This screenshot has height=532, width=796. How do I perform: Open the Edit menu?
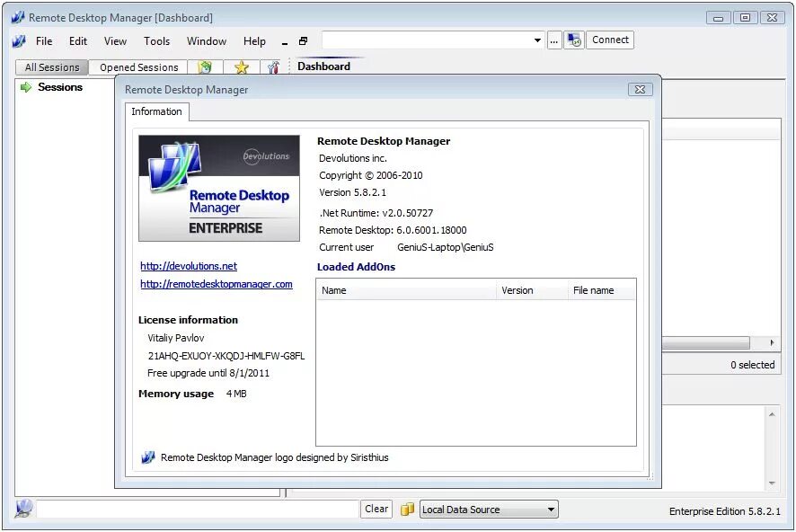pyautogui.click(x=77, y=41)
